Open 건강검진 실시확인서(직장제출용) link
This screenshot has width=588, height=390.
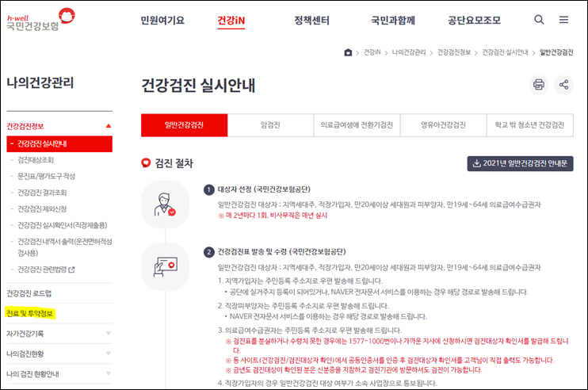point(63,225)
